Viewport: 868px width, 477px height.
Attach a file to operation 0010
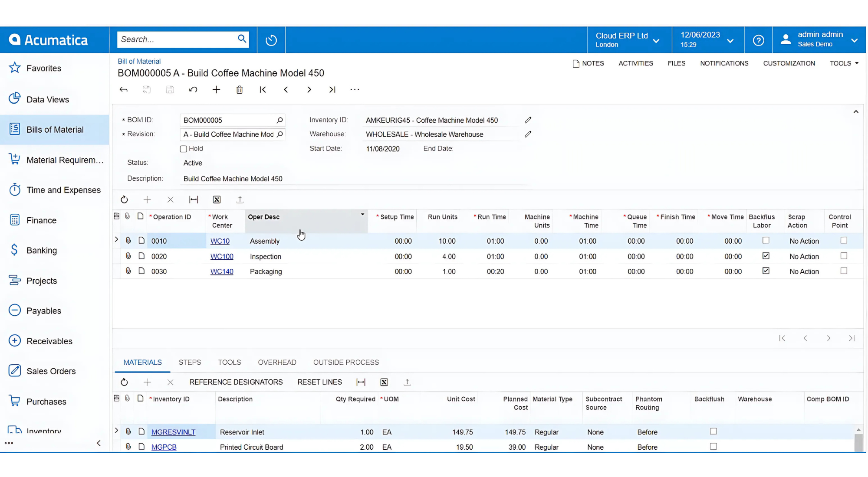[128, 241]
